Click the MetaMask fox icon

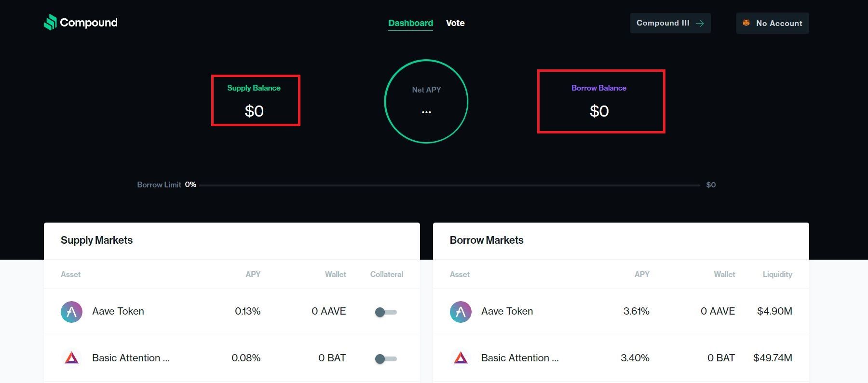click(x=746, y=23)
